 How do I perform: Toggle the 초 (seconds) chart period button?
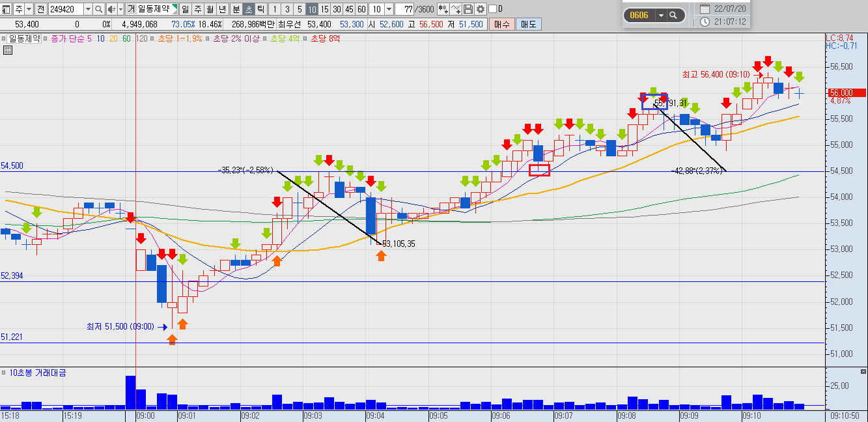tap(249, 9)
